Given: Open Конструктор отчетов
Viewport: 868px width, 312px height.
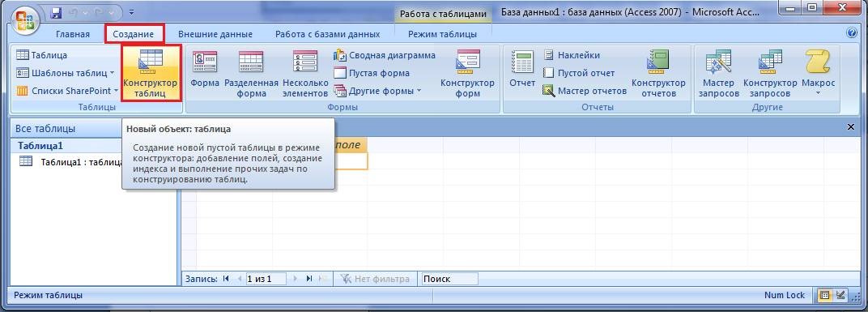Looking at the screenshot, I should tap(658, 73).
